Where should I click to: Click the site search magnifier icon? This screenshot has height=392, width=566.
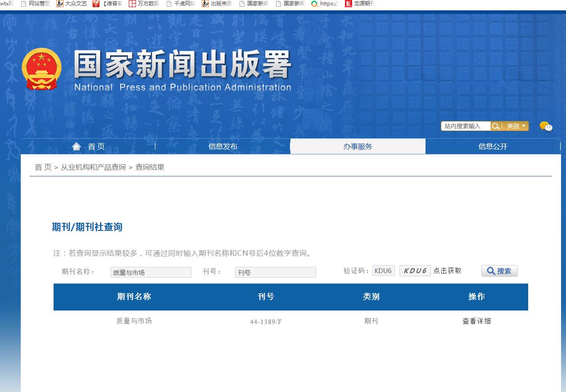(496, 126)
